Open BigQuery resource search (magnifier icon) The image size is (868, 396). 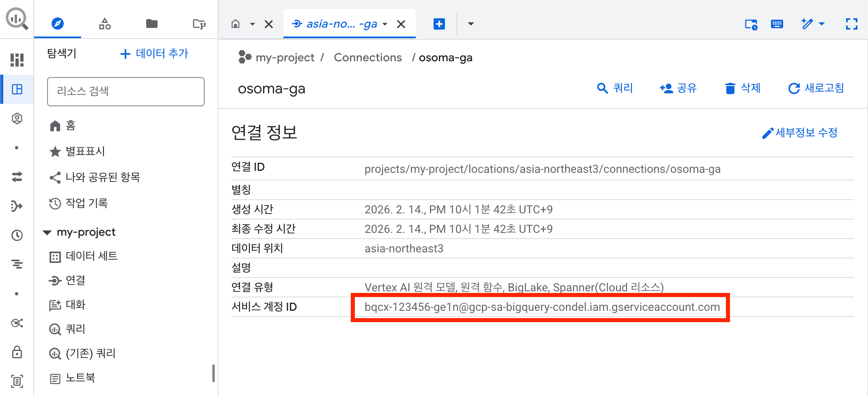pos(16,18)
